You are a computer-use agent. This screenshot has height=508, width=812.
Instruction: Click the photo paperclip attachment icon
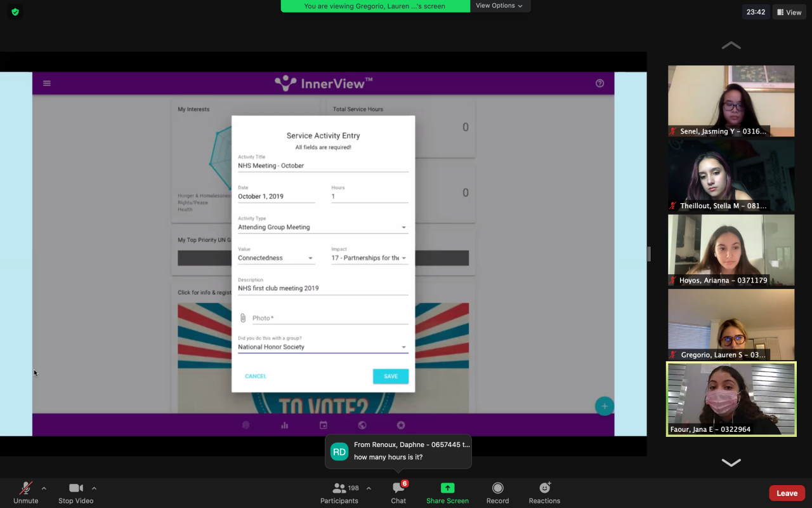pyautogui.click(x=243, y=318)
